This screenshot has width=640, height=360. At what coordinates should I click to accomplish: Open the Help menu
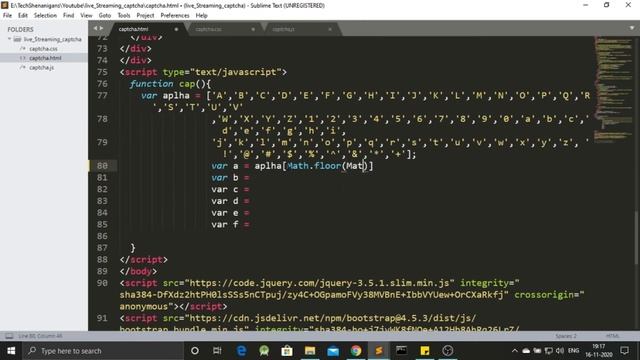pos(202,16)
